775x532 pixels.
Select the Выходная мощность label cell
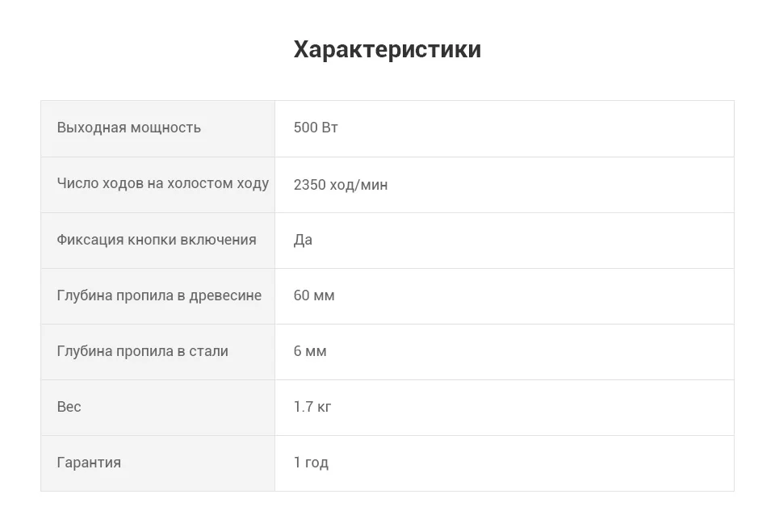click(157, 128)
